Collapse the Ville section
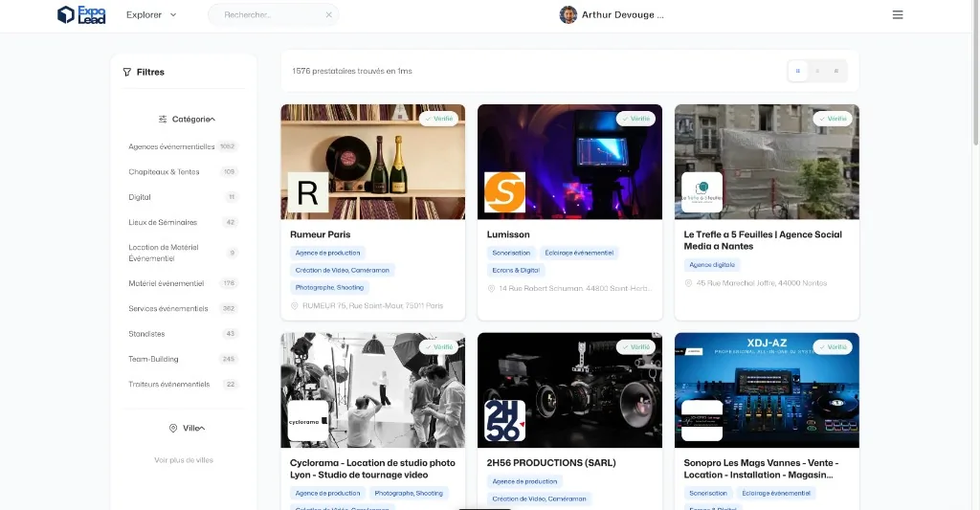 187,428
